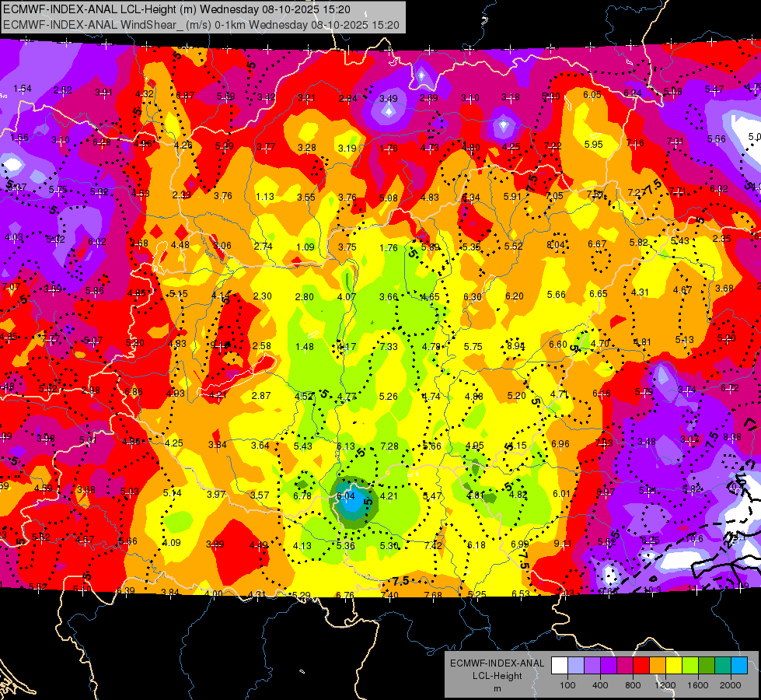Viewport: 761px width, 700px height.
Task: Click the wind shear value 3.49
Action: (388, 98)
